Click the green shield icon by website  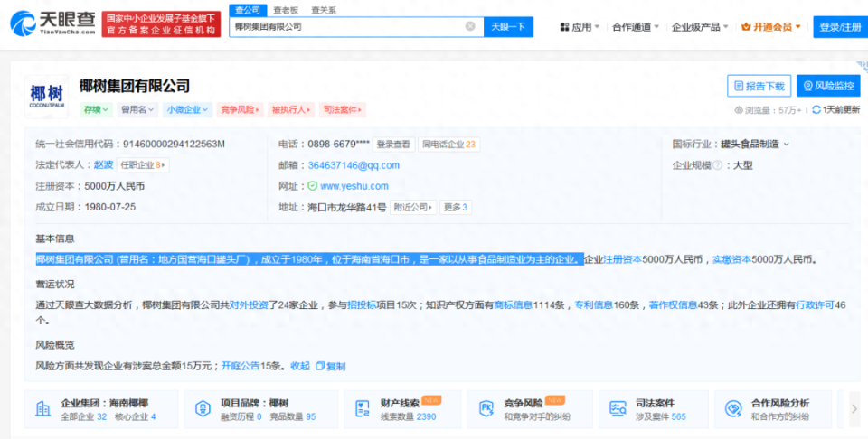tap(313, 186)
